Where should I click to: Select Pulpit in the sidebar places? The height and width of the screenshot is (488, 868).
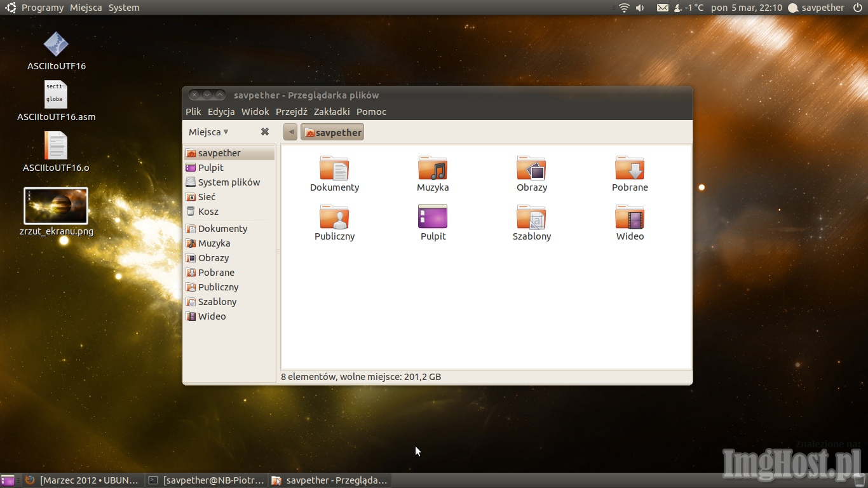[x=229, y=168]
